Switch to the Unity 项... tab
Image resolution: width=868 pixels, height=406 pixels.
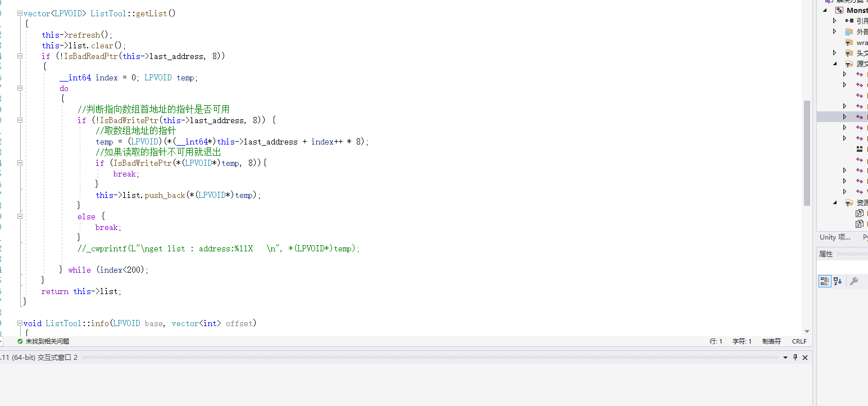tap(835, 237)
